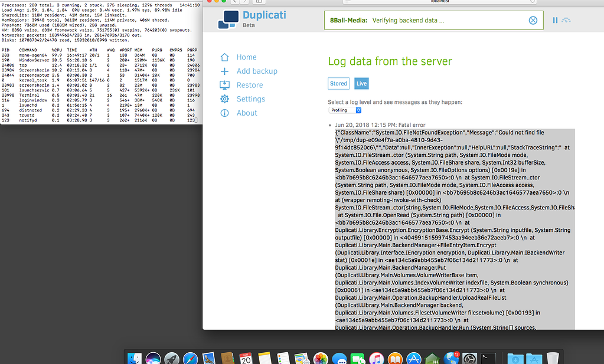
Task: Open Launchpad from the Dock
Action: pos(171,358)
